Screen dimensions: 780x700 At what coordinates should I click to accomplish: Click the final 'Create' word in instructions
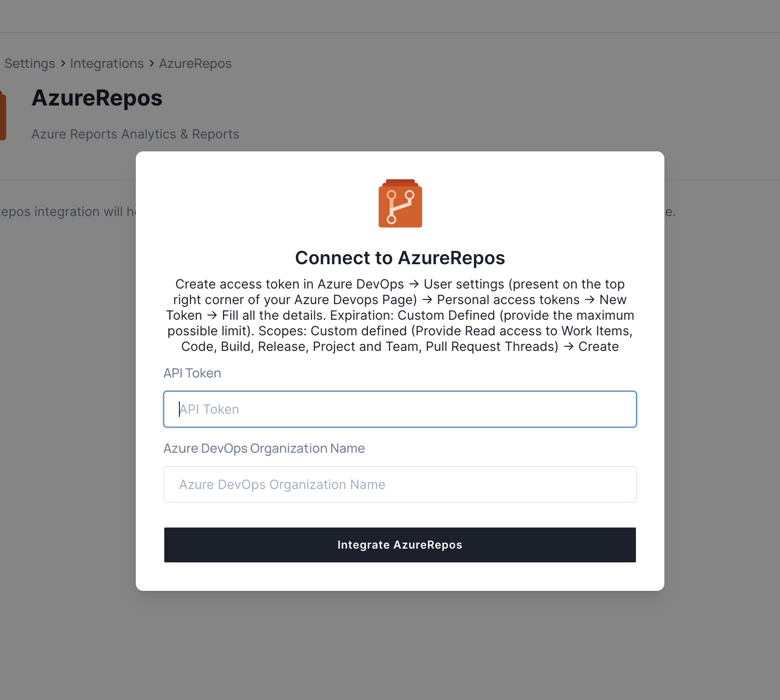pos(598,346)
